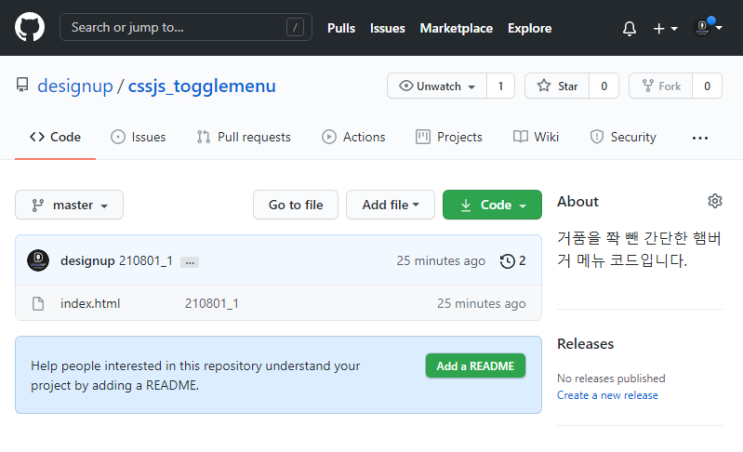Follow the Create a new release link

point(607,395)
